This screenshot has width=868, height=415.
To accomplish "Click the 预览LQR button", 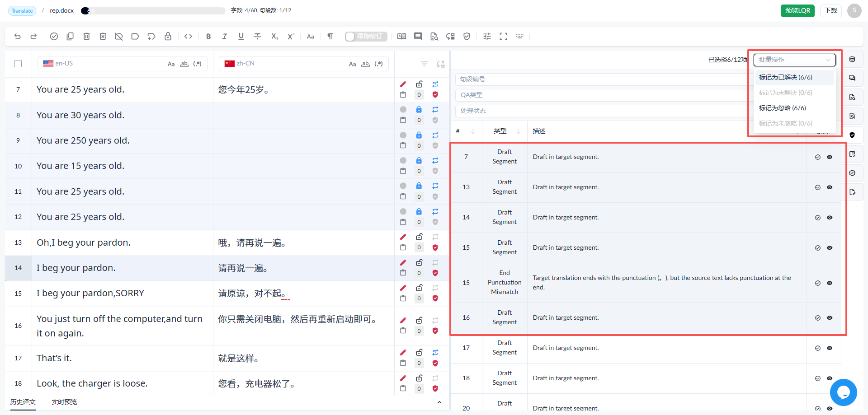I will point(797,10).
